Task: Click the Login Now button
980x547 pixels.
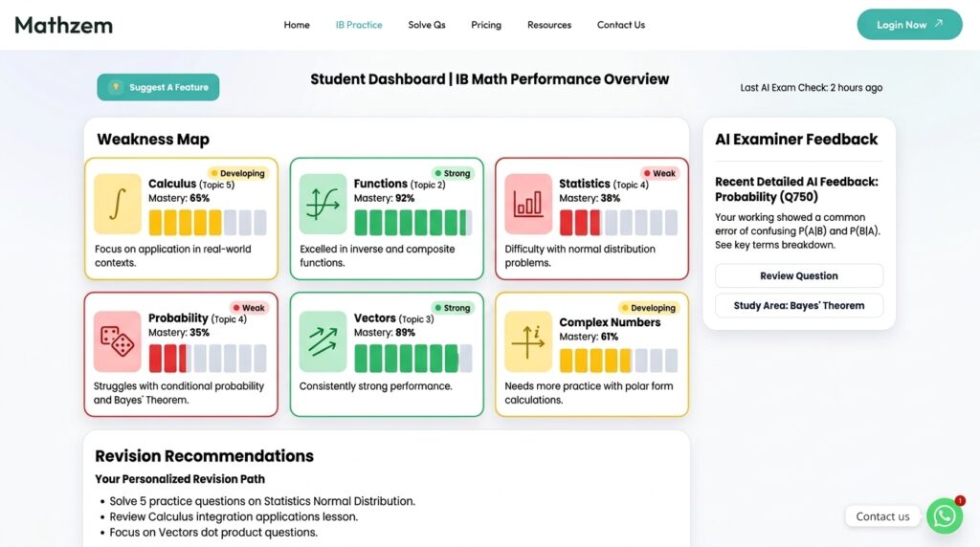Action: click(909, 24)
